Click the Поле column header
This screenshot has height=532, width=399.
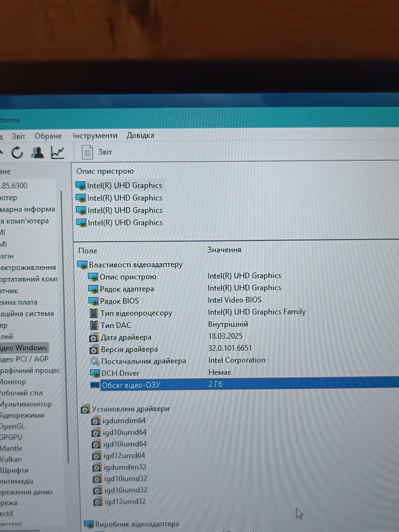tap(88, 251)
